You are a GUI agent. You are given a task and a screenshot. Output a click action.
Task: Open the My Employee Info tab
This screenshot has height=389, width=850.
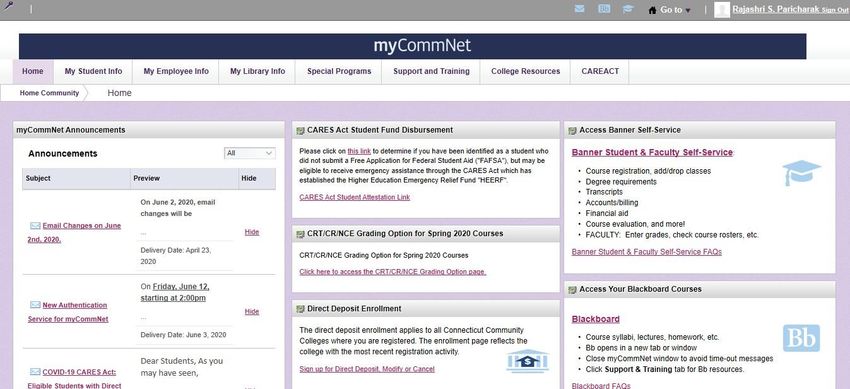point(176,72)
